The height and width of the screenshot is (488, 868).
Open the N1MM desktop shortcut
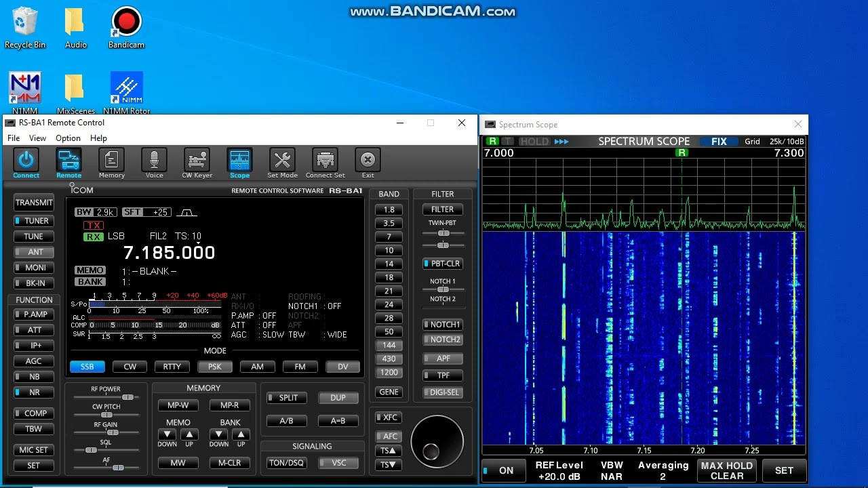[25, 94]
